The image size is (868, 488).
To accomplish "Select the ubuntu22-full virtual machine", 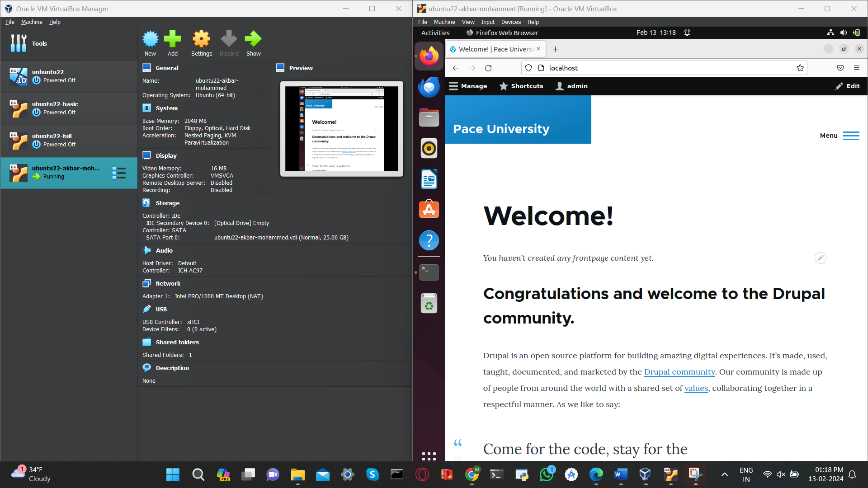I will coord(69,140).
